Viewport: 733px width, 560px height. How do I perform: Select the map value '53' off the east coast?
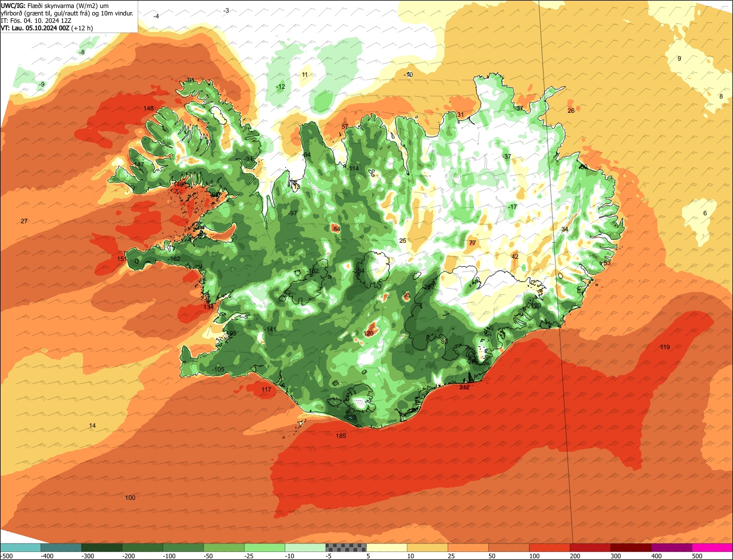tap(607, 263)
